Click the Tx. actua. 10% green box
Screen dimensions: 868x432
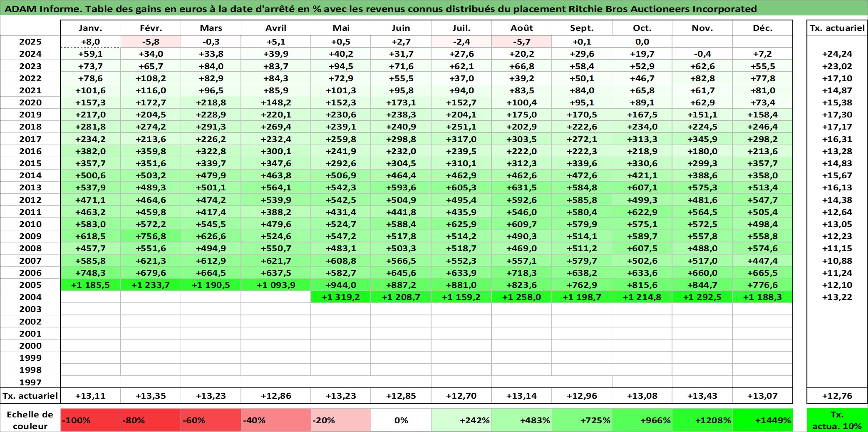[x=837, y=420]
